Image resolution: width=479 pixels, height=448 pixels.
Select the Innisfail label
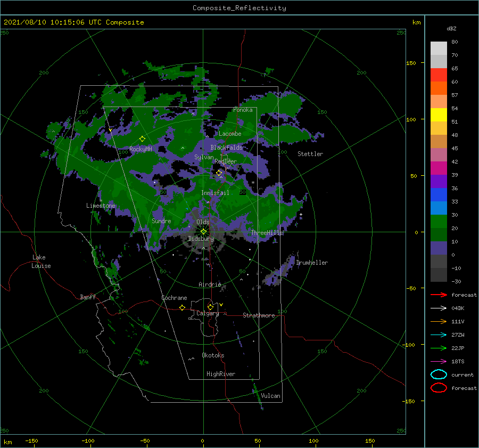pos(215,193)
